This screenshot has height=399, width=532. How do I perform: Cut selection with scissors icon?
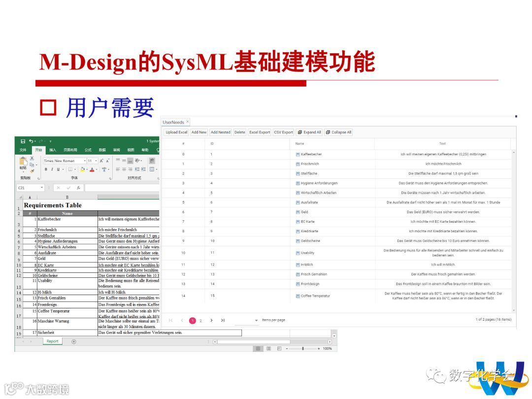32,159
